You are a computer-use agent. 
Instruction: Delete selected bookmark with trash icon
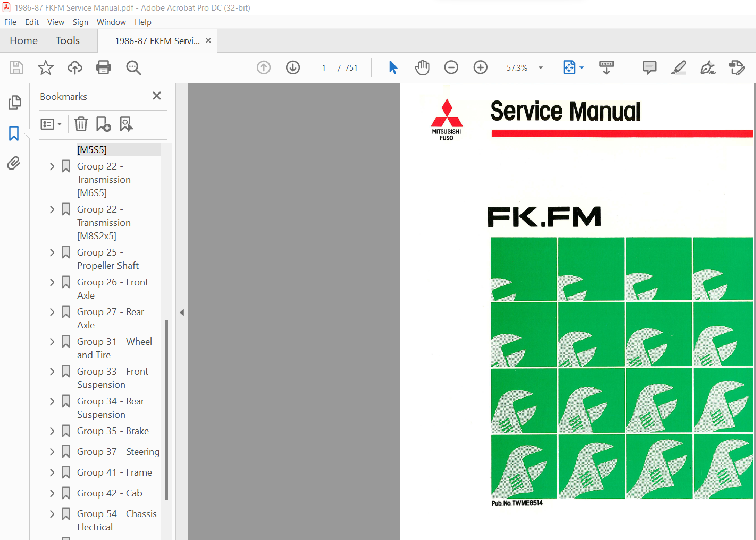pos(81,124)
